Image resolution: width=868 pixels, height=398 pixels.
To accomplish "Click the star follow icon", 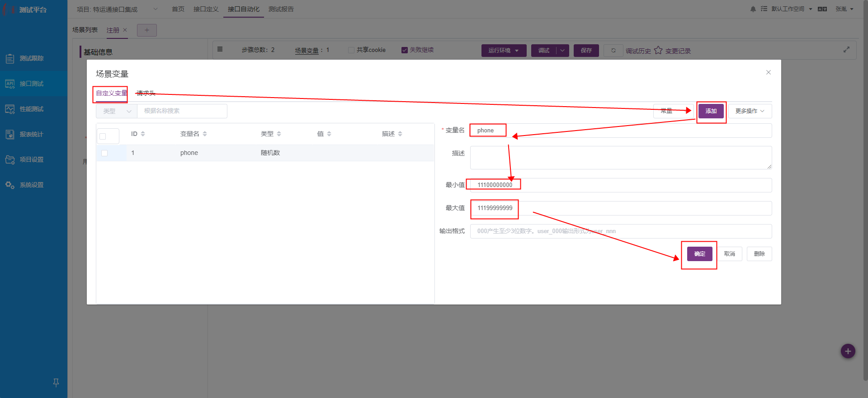I will tap(658, 50).
